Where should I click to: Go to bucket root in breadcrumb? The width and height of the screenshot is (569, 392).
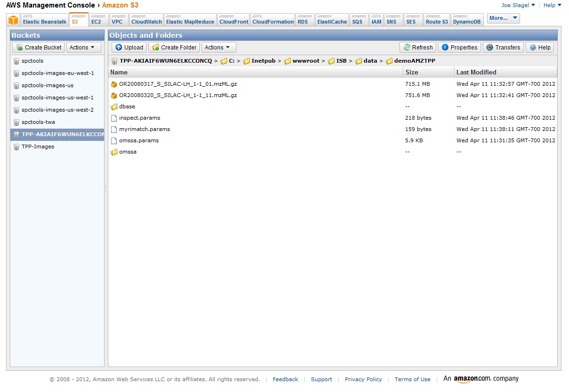pos(166,61)
